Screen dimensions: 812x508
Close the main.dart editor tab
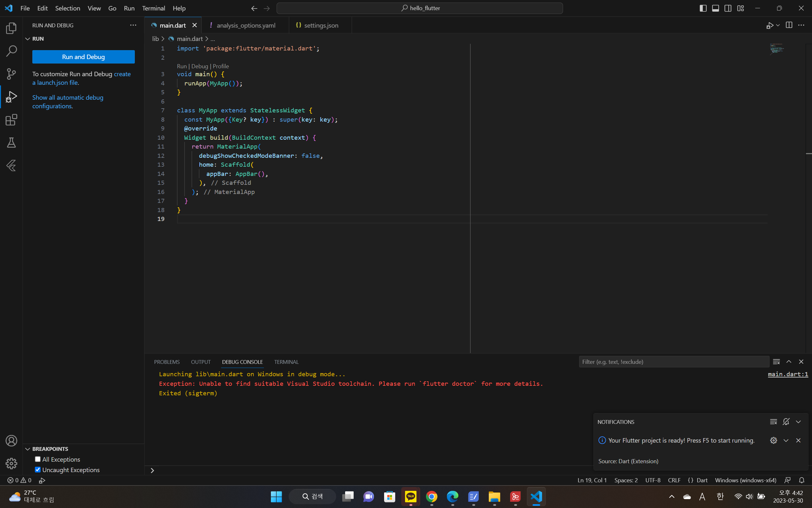coord(195,25)
